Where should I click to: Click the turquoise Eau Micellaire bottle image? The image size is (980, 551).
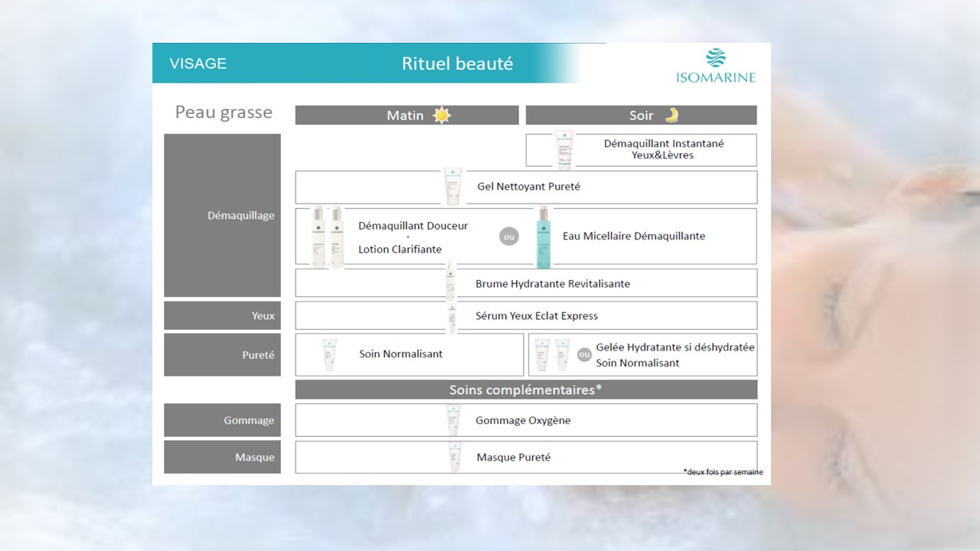point(543,236)
